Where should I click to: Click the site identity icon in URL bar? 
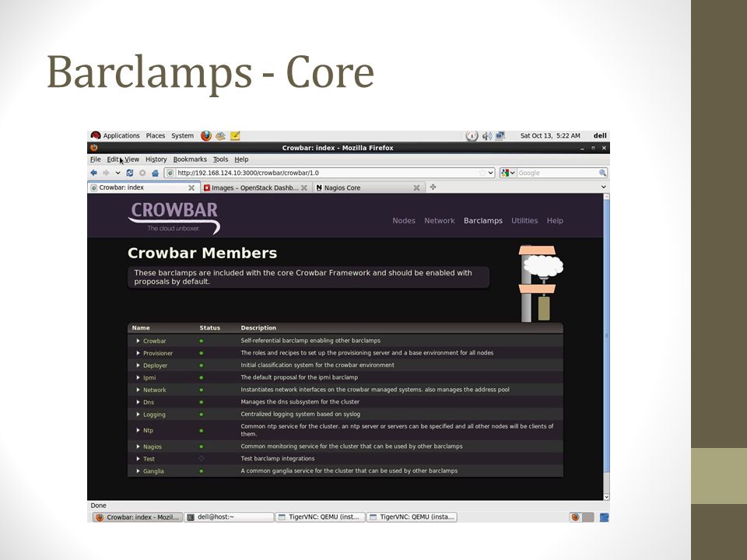tap(170, 173)
